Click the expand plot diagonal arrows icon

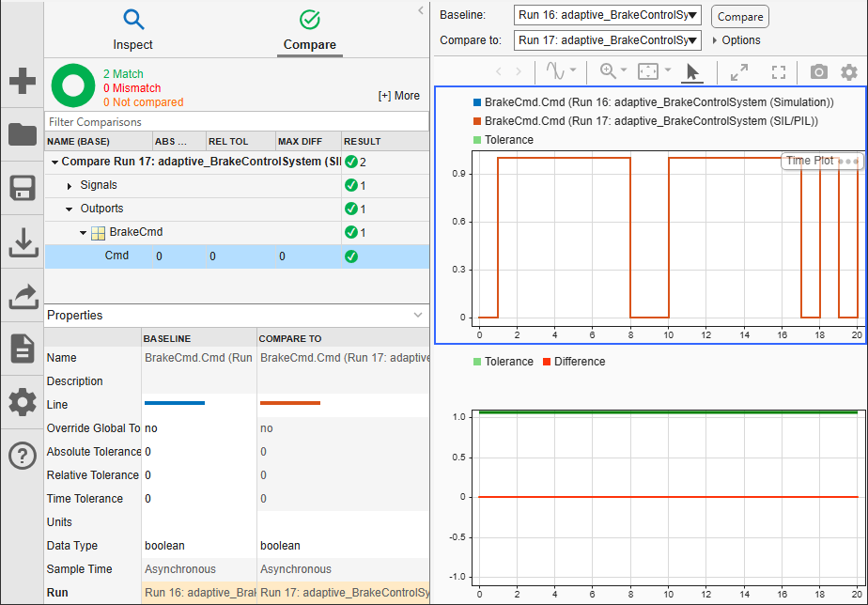pos(739,72)
